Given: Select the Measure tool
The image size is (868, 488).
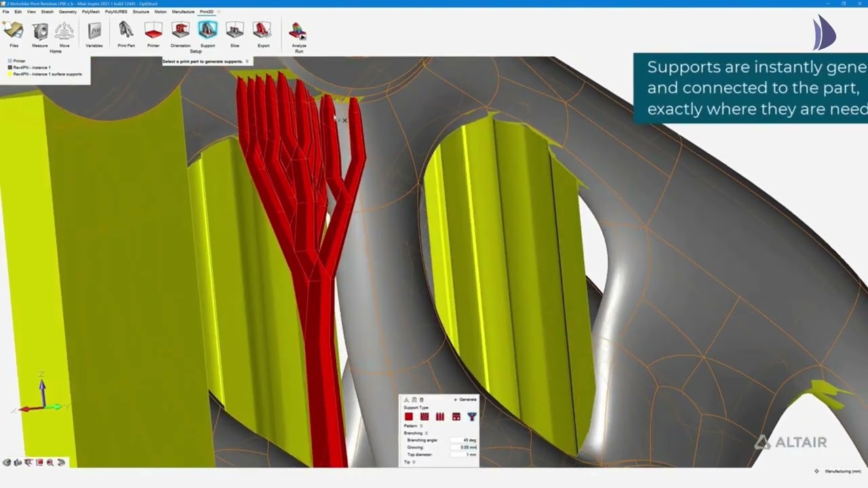Looking at the screenshot, I should pyautogui.click(x=40, y=34).
